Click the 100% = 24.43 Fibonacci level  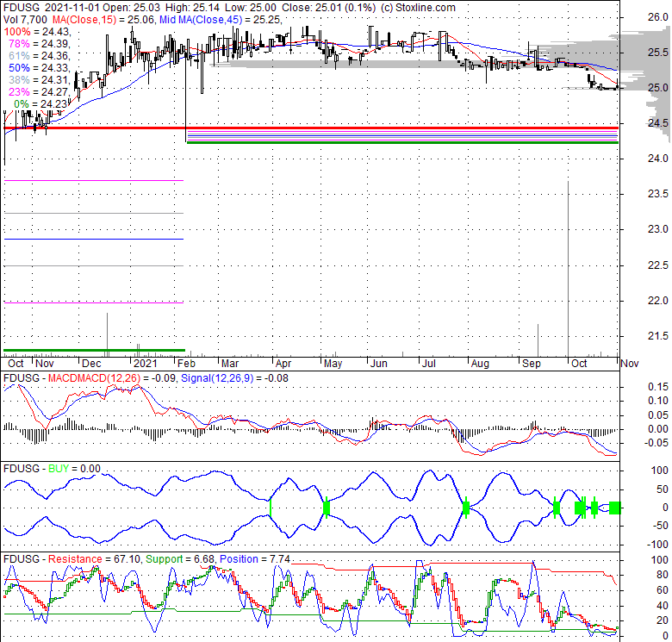(x=37, y=32)
